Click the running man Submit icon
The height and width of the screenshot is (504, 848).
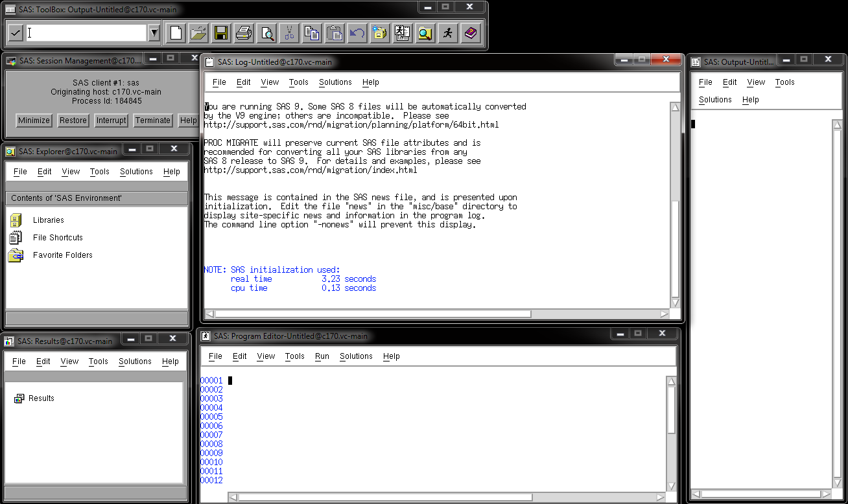pyautogui.click(x=447, y=33)
